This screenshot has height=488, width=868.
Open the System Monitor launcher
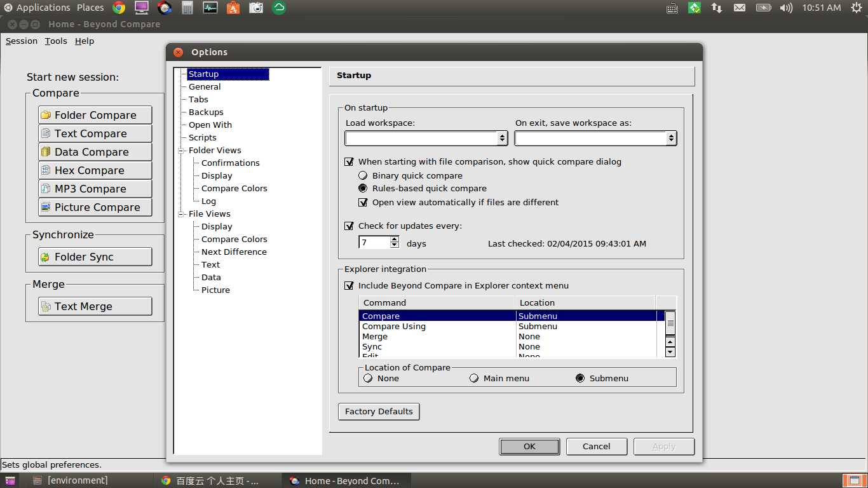coord(210,8)
